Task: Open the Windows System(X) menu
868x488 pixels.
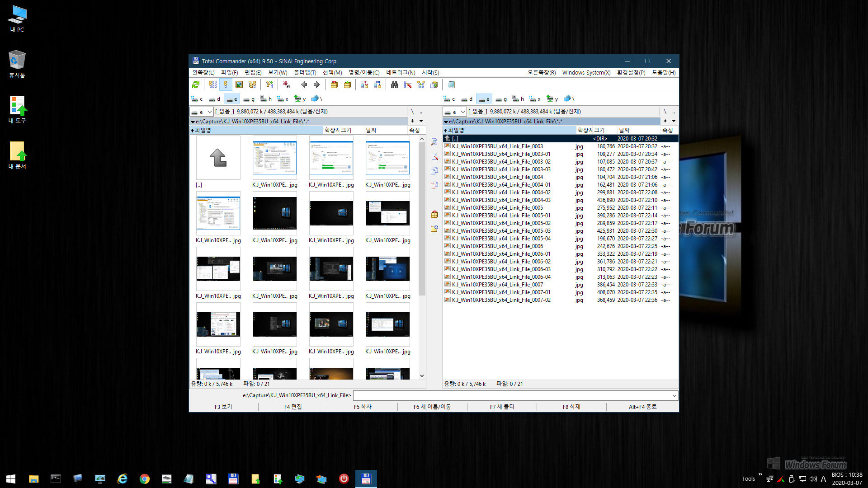Action: pos(586,72)
